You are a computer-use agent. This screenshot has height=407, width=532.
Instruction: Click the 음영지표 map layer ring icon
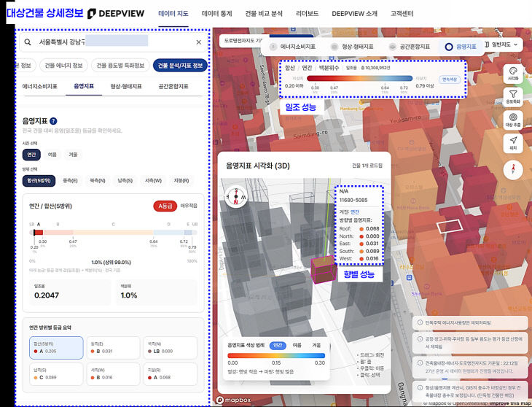pyautogui.click(x=448, y=47)
